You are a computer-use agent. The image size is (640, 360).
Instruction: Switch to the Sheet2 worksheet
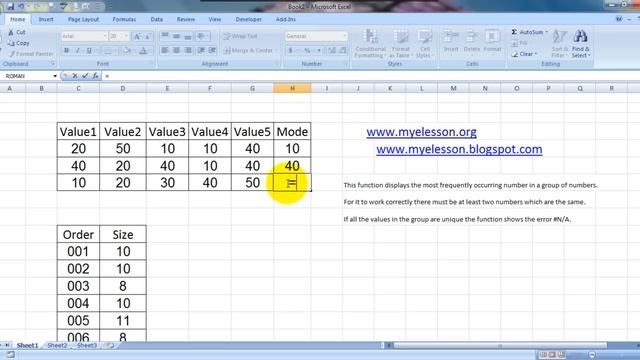[x=57, y=345]
